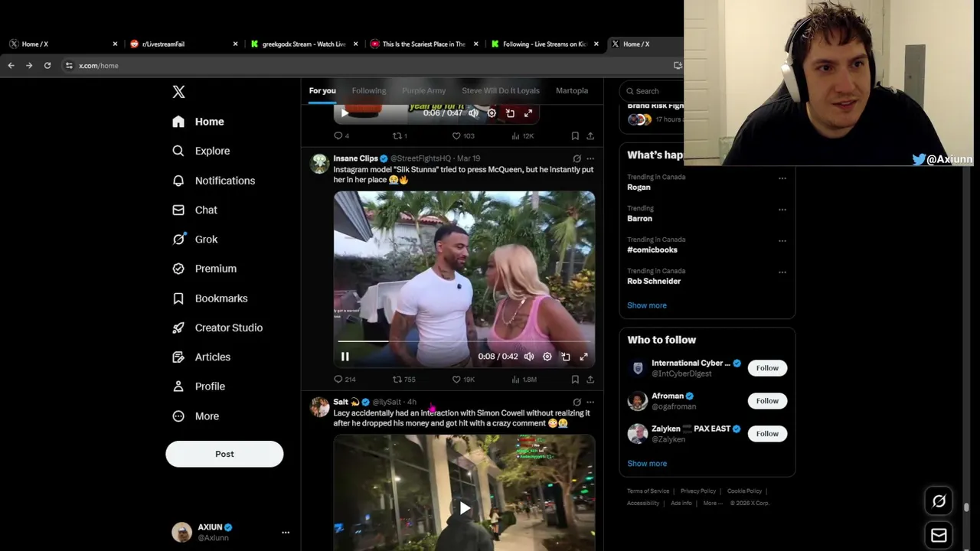The width and height of the screenshot is (980, 551).
Task: Click the Post button
Action: tap(224, 454)
